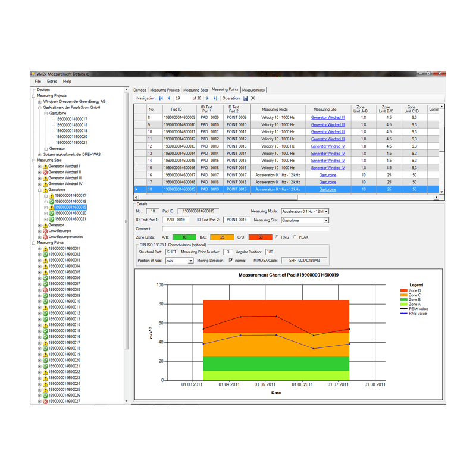Click the green A/B zone limit field
Screen dimensions: 476x476
(x=184, y=237)
